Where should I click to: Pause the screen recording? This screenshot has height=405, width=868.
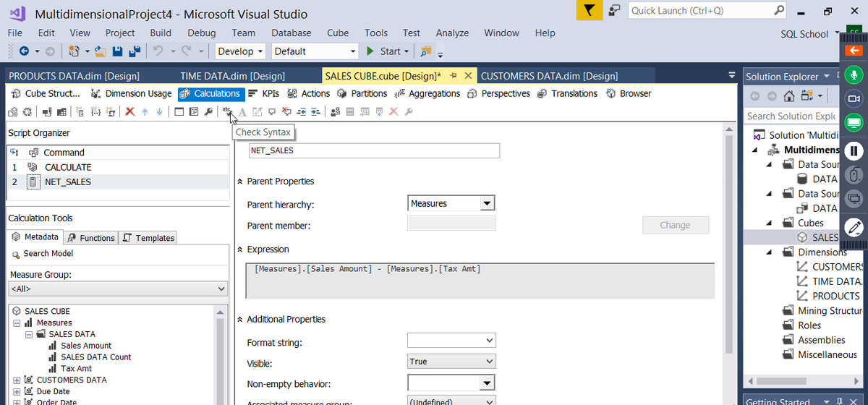coord(854,150)
